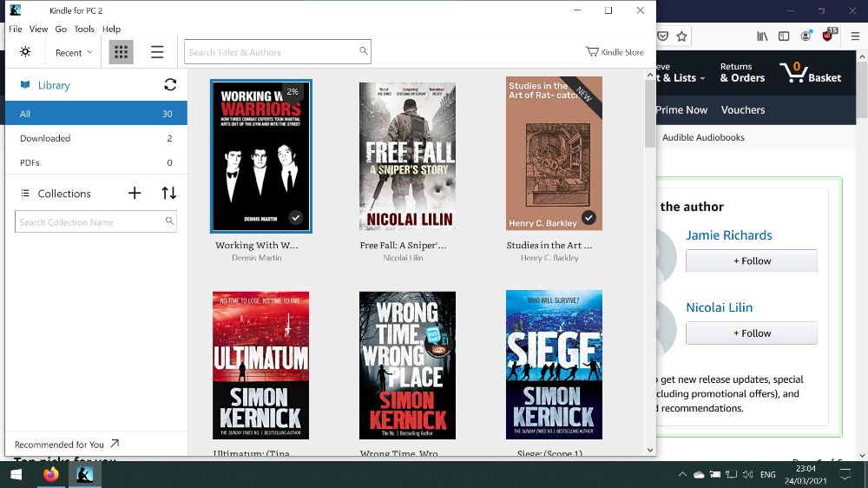Follow Nicolai Lilin in the browser
Image resolution: width=868 pixels, height=488 pixels.
point(751,333)
